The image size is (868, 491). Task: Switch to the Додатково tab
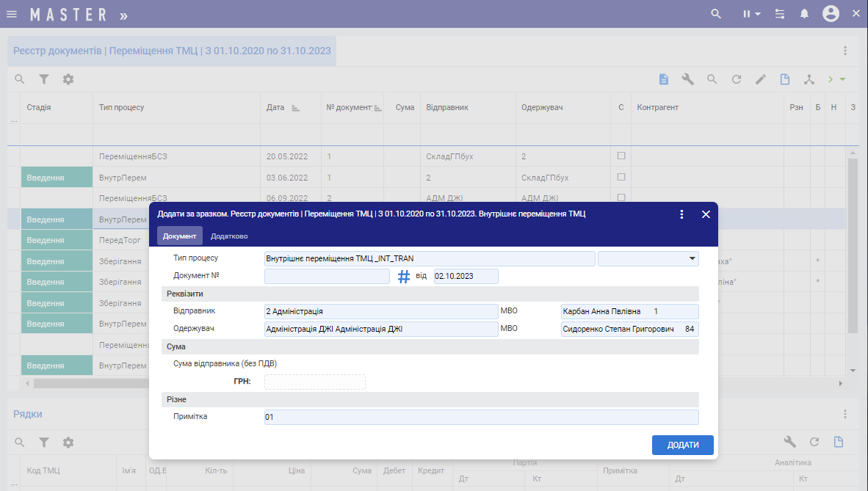(229, 236)
